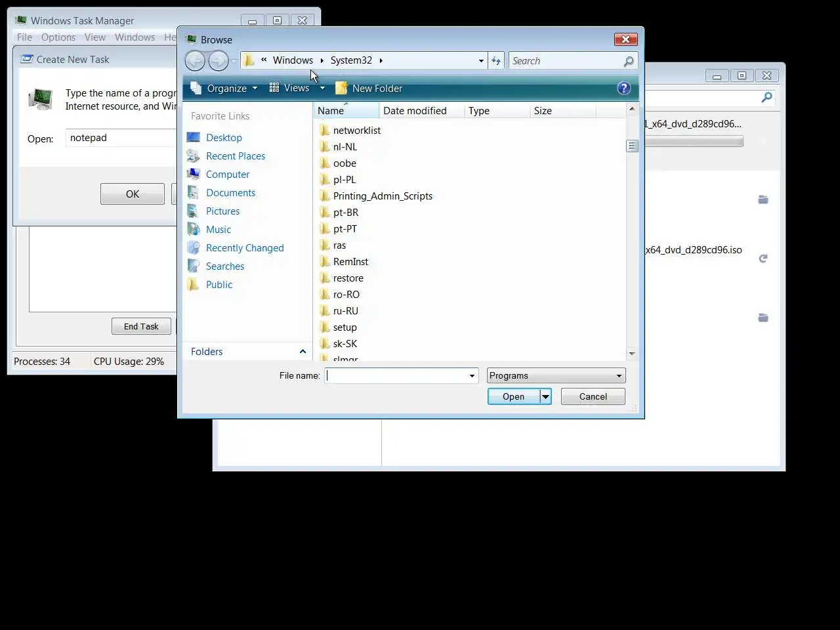
Task: Open help with the blue question mark icon
Action: (624, 88)
